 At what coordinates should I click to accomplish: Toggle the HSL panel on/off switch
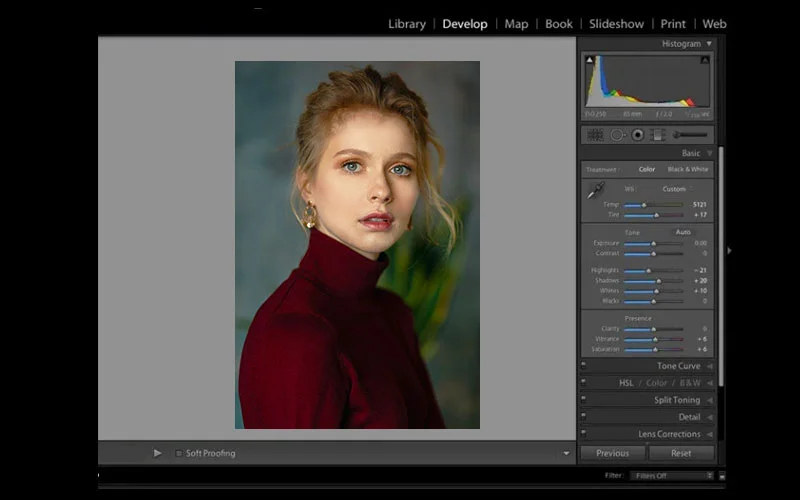pos(584,382)
